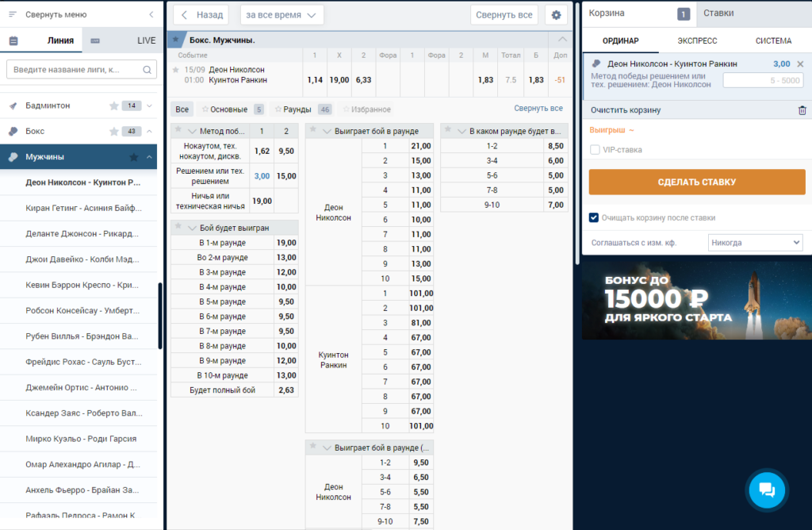Image resolution: width=812 pixels, height=530 pixels.
Task: Click the search magnifier icon in league field
Action: point(147,69)
